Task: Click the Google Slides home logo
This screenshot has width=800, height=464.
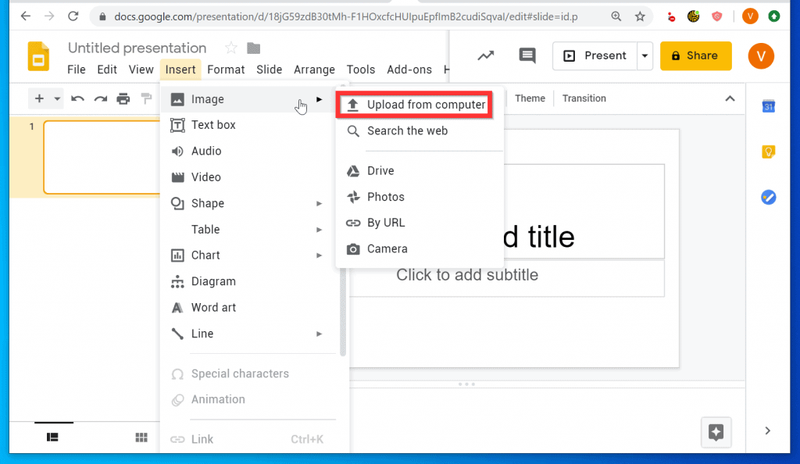Action: coord(38,56)
